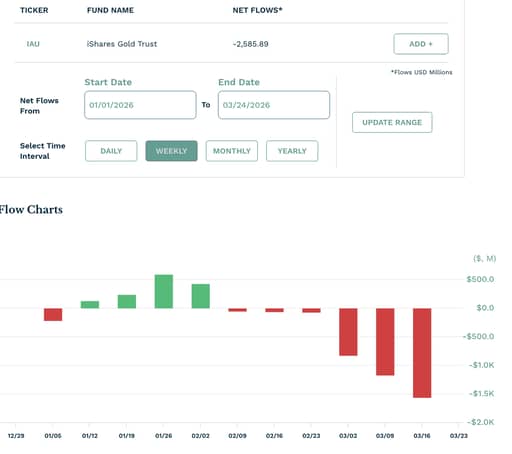Click the NET FLOWS* column header
Viewport: 512px width, 454px height.
pos(257,10)
